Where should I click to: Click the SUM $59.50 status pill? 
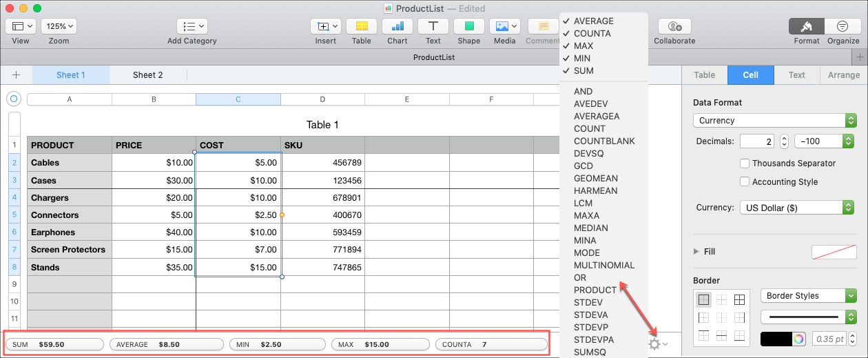(x=54, y=344)
